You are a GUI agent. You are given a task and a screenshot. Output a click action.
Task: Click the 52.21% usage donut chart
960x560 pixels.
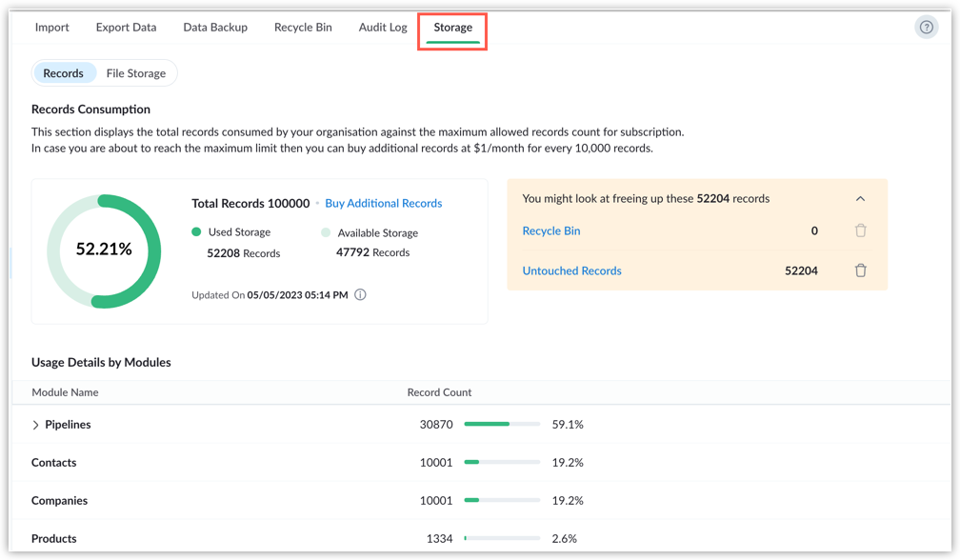point(104,250)
